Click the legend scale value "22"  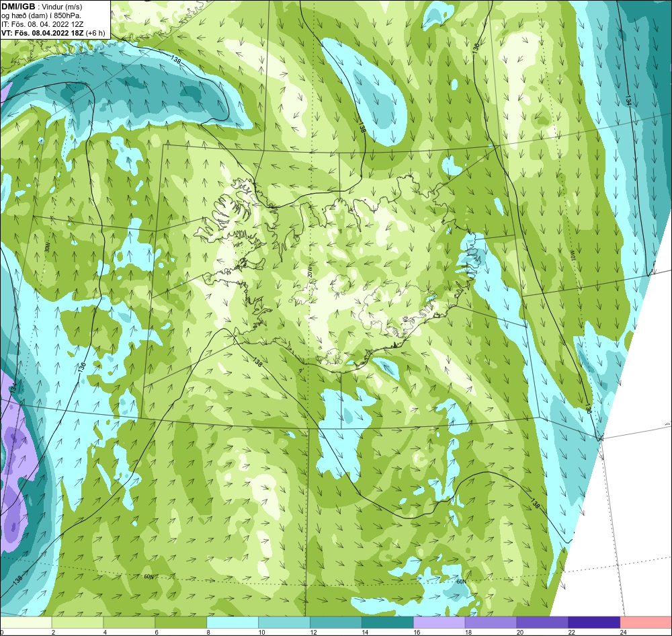[x=571, y=632]
